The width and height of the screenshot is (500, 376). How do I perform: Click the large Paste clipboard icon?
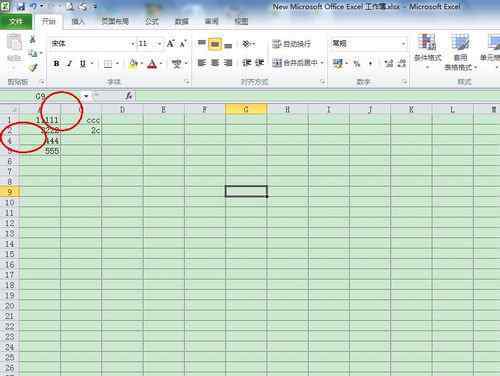point(14,42)
